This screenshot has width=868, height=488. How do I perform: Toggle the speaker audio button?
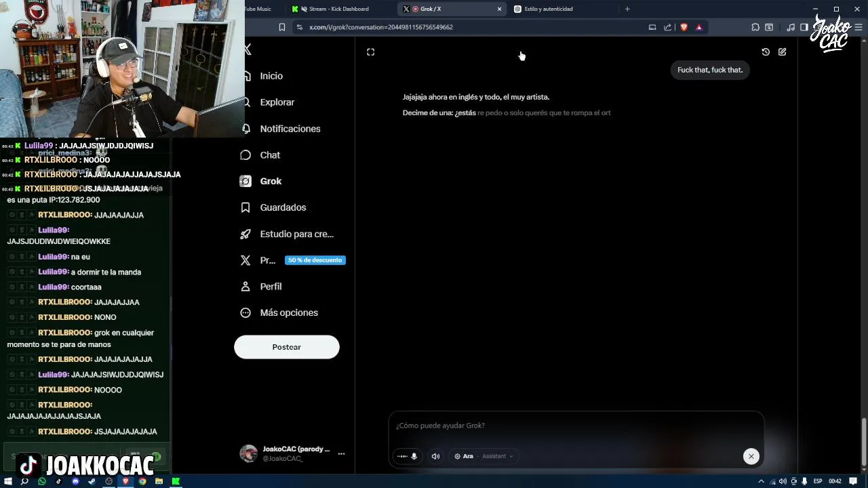[435, 456]
